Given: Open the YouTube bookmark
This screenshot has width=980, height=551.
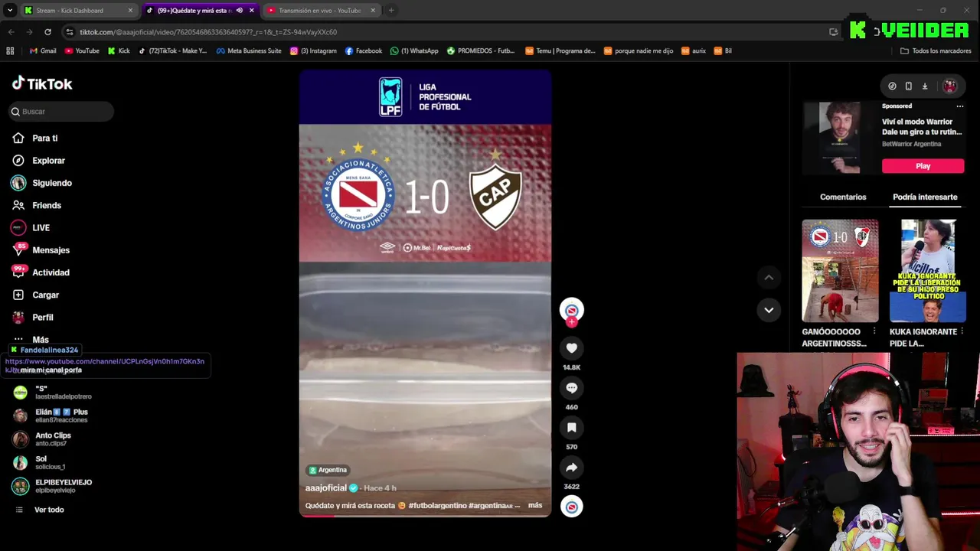Looking at the screenshot, I should point(82,51).
